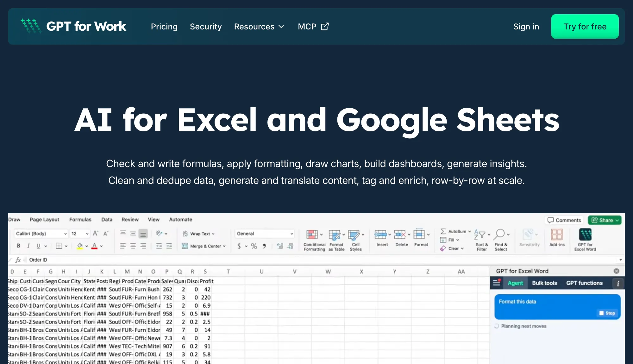Toggle underline formatting

38,246
